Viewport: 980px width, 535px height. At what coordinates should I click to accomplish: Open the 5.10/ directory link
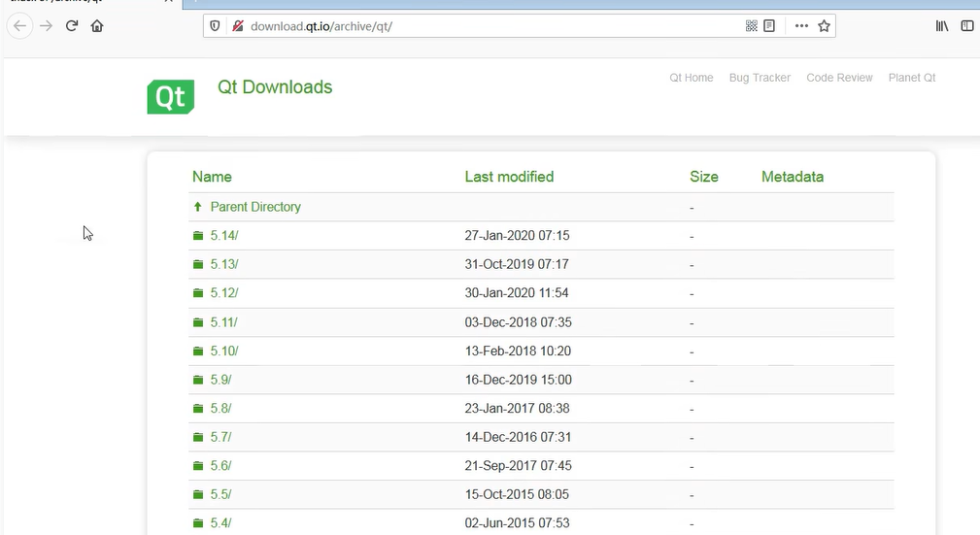click(224, 351)
